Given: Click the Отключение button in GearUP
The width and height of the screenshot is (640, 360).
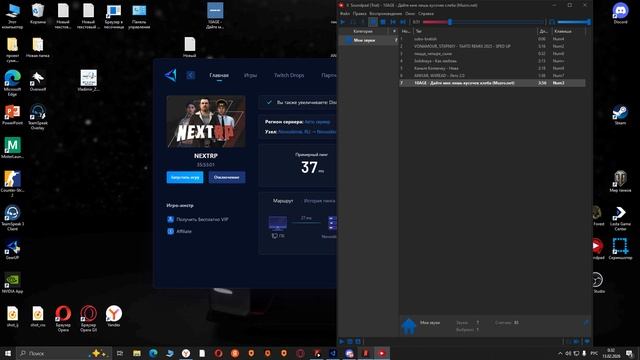Looking at the screenshot, I should click(x=227, y=177).
